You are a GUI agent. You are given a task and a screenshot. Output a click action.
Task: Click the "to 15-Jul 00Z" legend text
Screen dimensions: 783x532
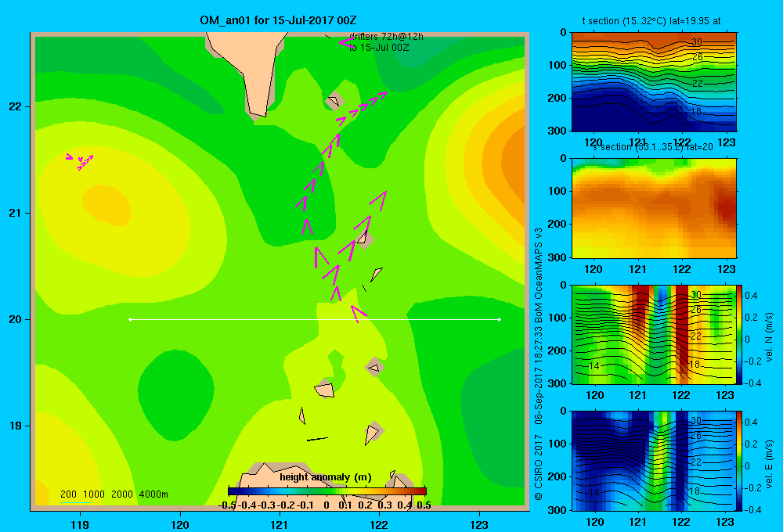(x=379, y=48)
